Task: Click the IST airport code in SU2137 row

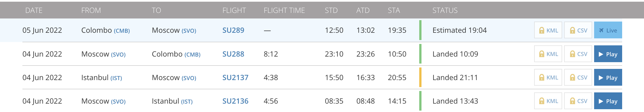Action: [116, 78]
